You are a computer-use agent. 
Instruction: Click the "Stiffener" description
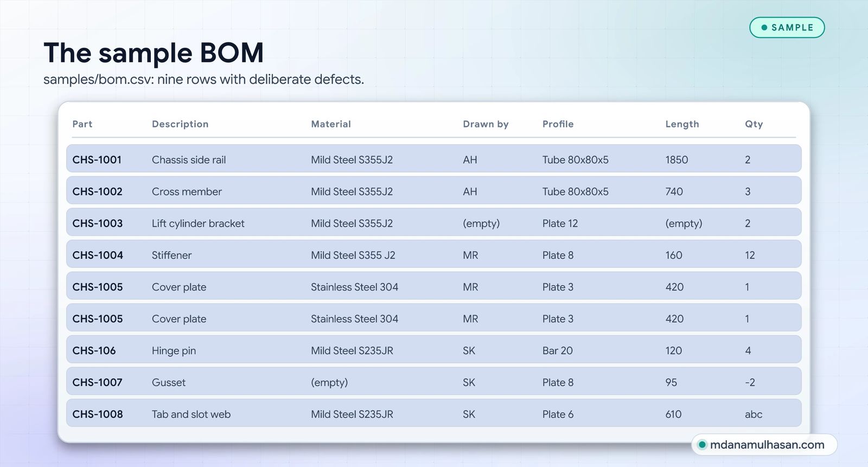point(171,255)
